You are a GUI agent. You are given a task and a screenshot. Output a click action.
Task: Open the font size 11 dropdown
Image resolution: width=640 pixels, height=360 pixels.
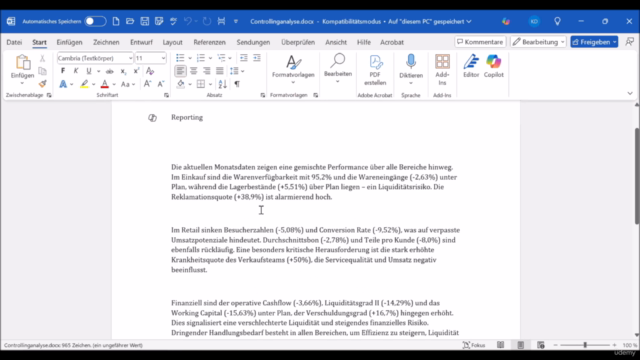tap(163, 58)
